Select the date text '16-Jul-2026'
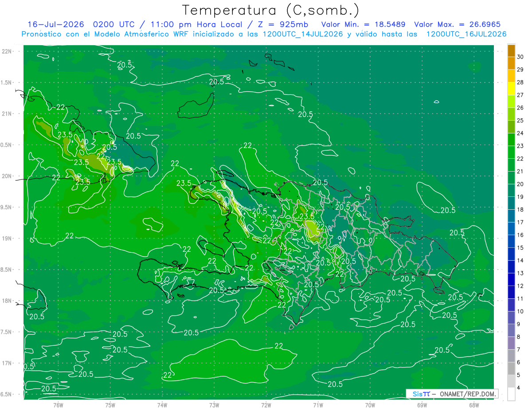The width and height of the screenshot is (532, 411). click(x=56, y=24)
